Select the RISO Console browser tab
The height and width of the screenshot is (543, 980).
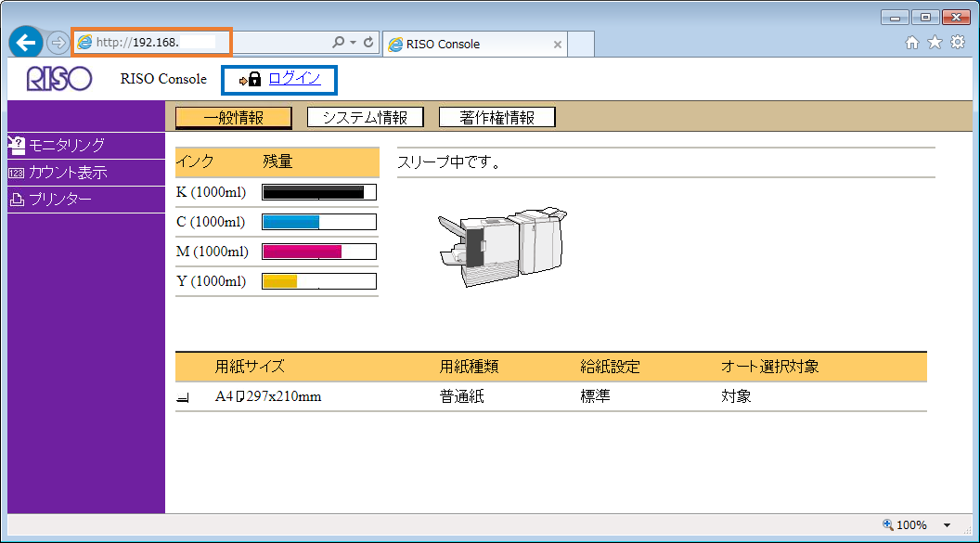(474, 45)
